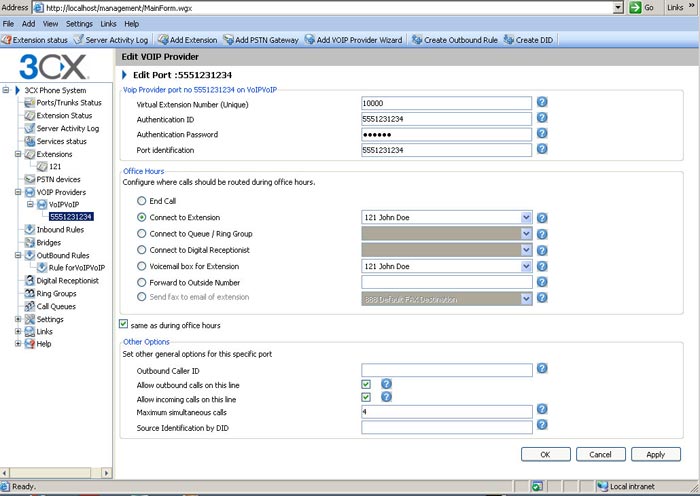Expand Settings tree node
700x496 pixels.
18,319
